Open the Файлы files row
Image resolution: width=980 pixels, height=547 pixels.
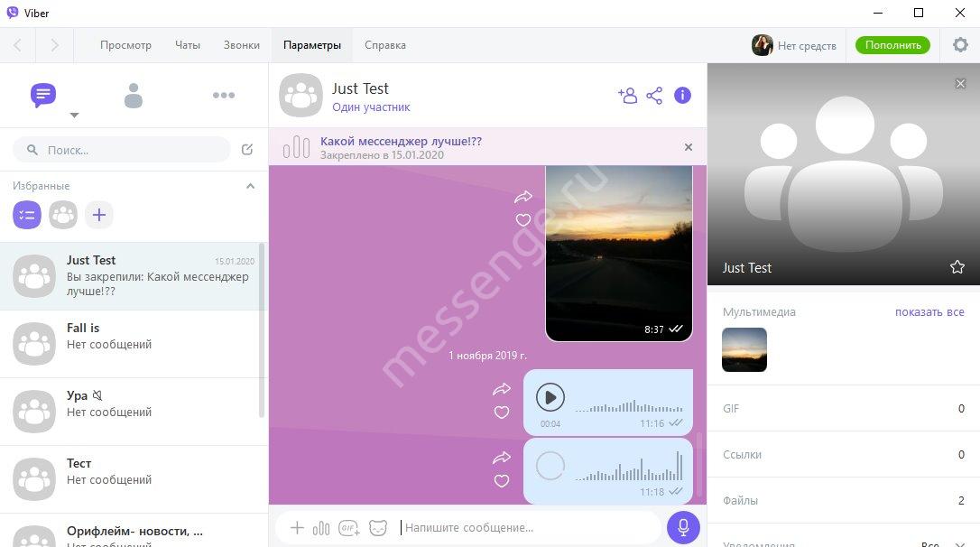click(844, 500)
